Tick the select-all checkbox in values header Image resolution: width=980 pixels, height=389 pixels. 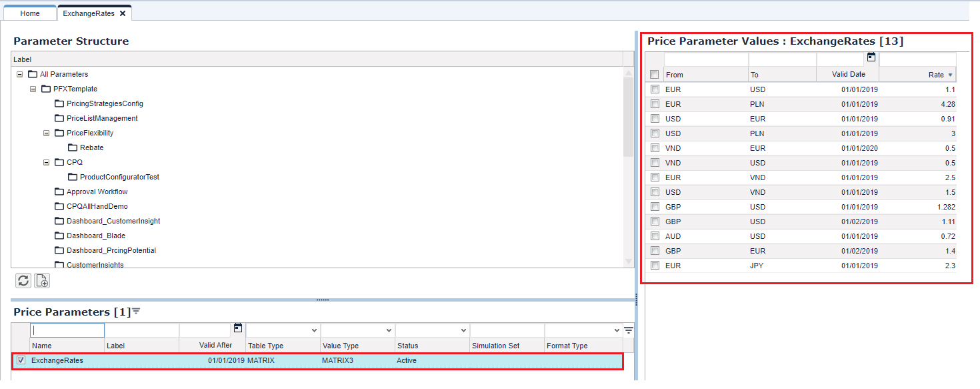655,75
